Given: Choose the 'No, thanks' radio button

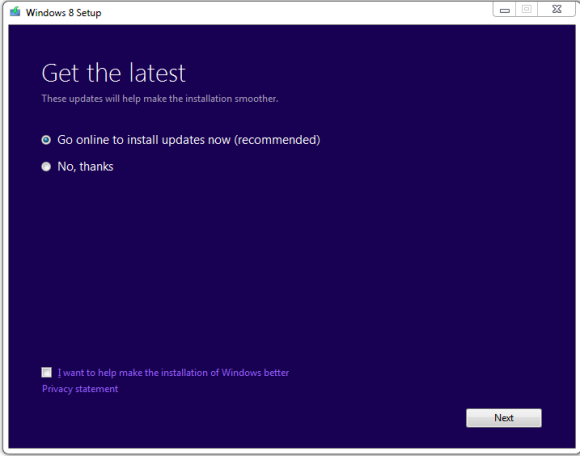Looking at the screenshot, I should (x=46, y=167).
